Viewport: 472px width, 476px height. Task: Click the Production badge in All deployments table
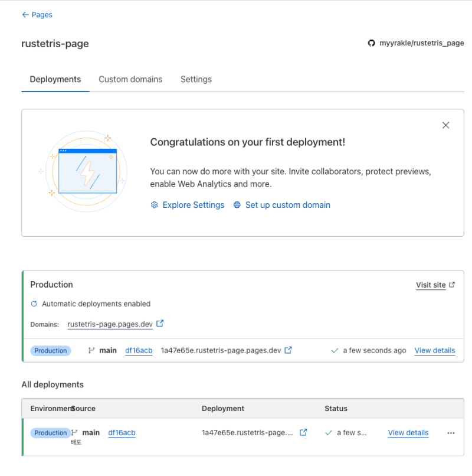point(51,433)
